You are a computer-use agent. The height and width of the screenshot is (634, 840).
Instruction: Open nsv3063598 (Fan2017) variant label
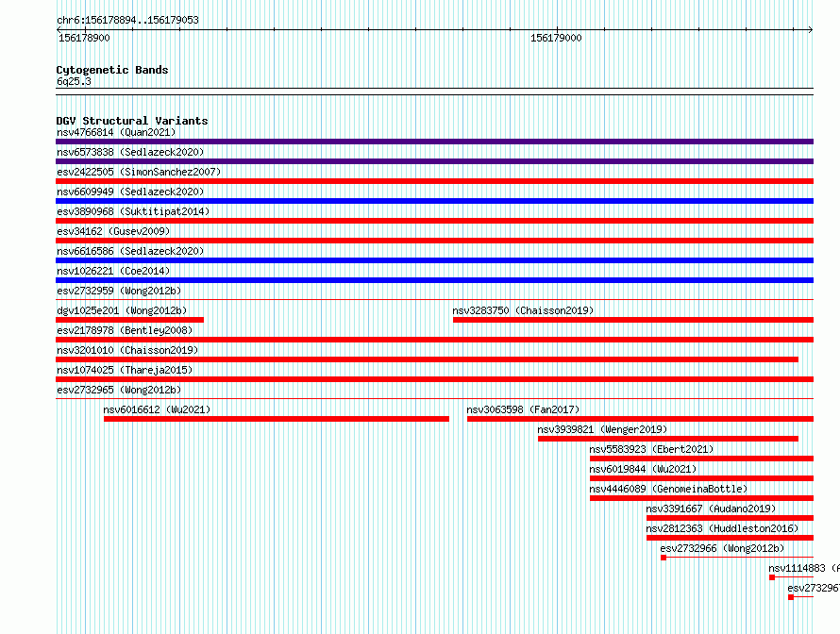pos(523,409)
